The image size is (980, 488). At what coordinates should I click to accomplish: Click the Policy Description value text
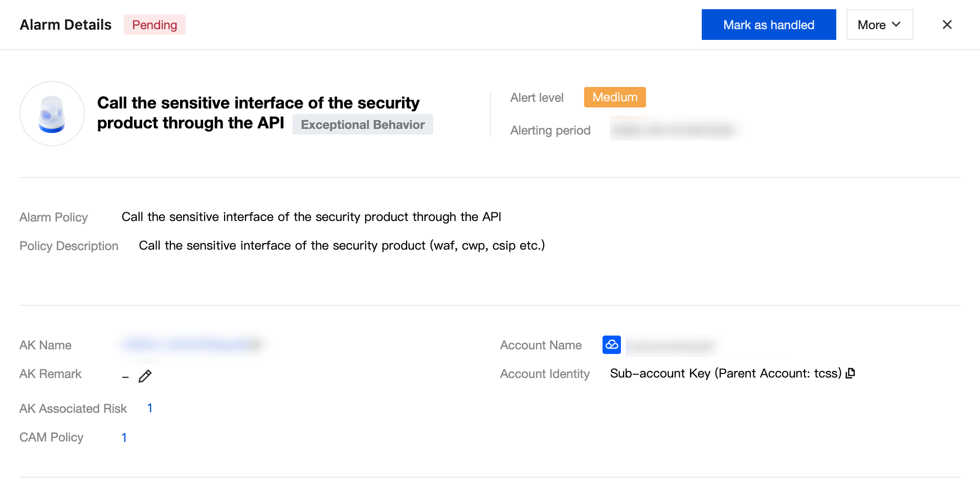342,246
